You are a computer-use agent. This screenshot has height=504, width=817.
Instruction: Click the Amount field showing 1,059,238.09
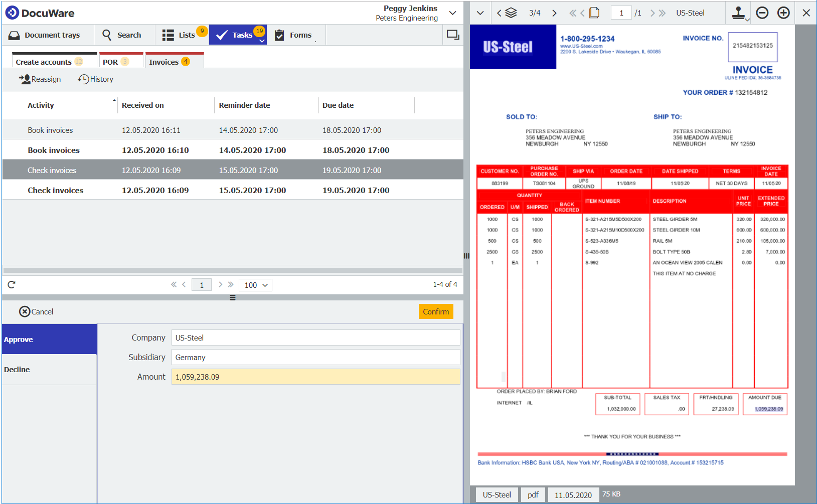point(315,377)
